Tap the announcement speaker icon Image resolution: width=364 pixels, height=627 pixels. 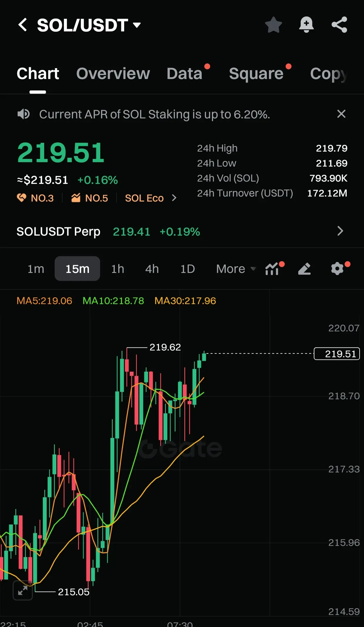pos(23,114)
